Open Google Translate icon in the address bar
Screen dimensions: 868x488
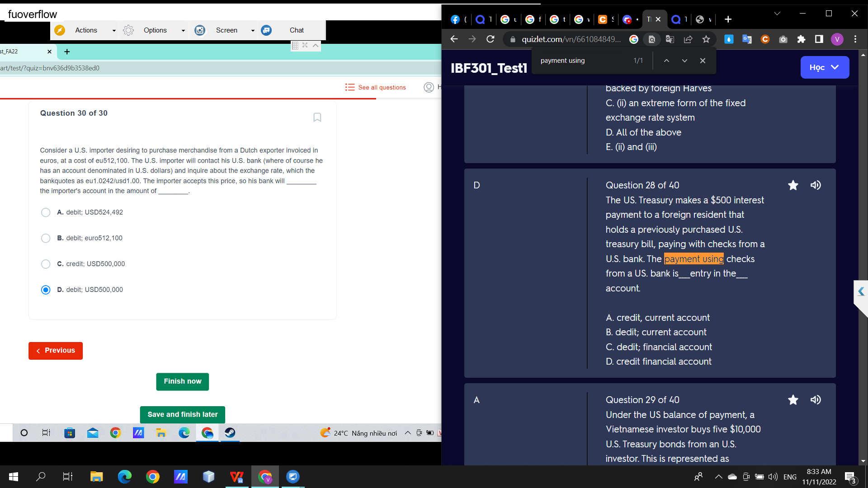pyautogui.click(x=670, y=39)
